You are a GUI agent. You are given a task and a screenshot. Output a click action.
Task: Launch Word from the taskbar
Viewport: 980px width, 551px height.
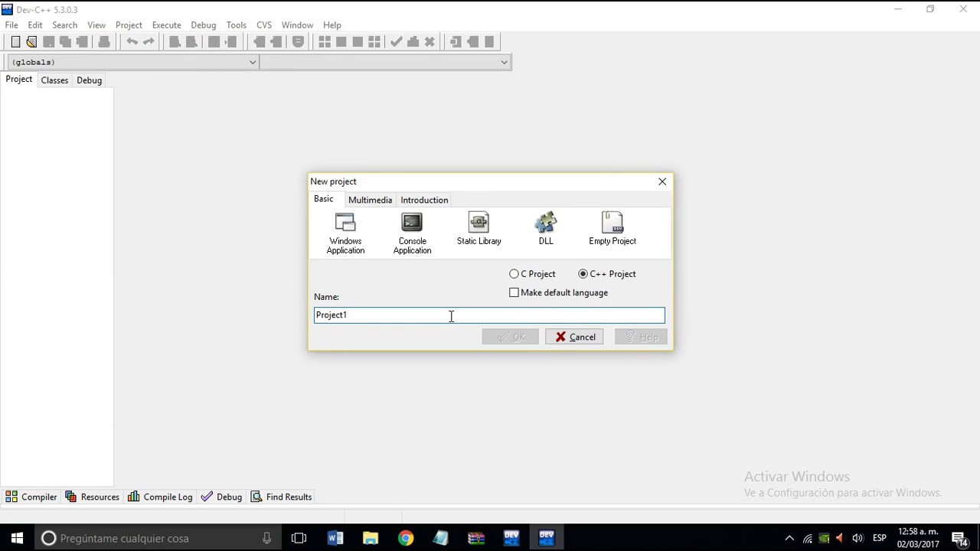click(335, 538)
